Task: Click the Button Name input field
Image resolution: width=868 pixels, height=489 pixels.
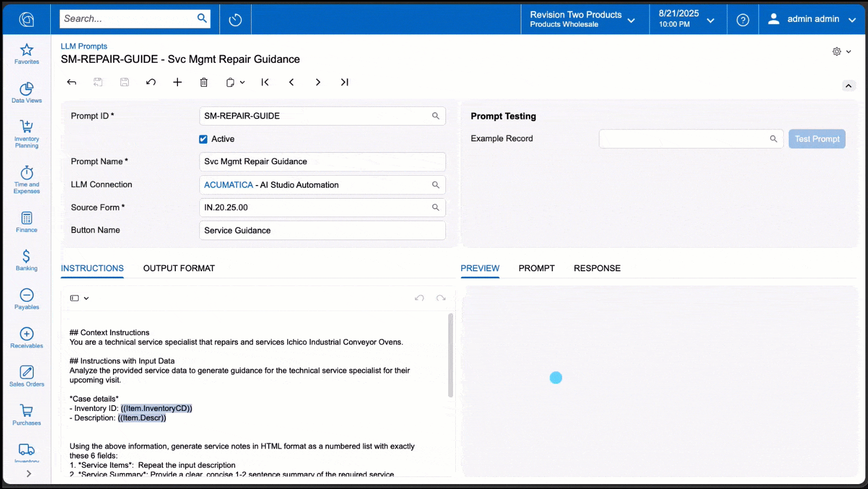Action: tap(322, 230)
